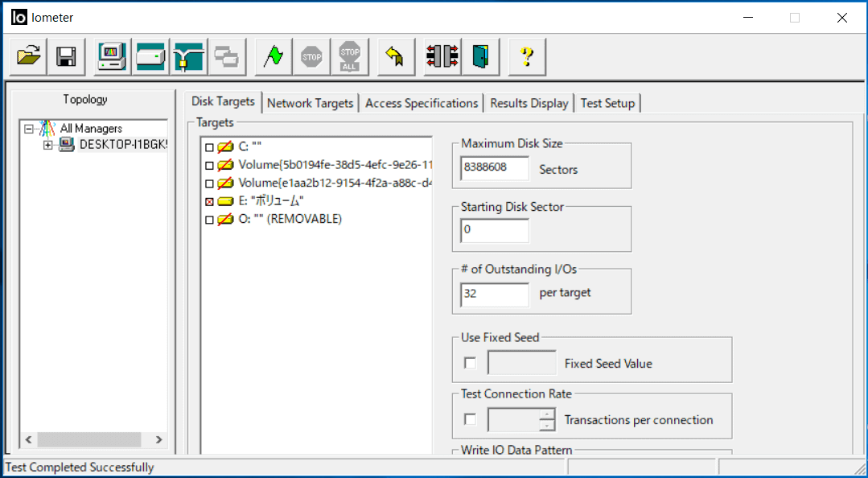Start new disk worker icon
This screenshot has height=478, width=868.
pos(151,56)
